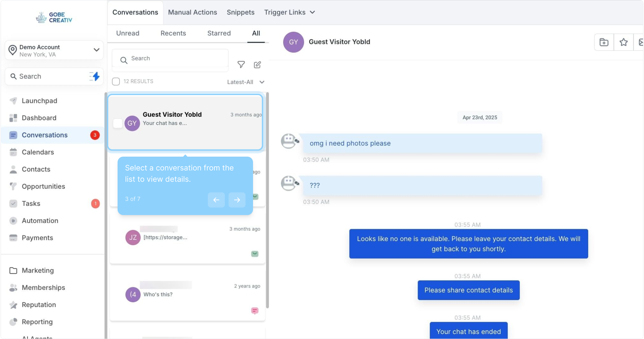This screenshot has width=644, height=339.
Task: Switch to the Unread tab
Action: point(128,33)
